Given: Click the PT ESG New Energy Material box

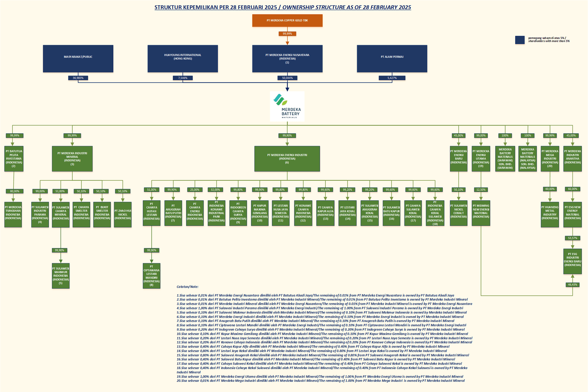Looking at the screenshot, I should pos(573,214).
